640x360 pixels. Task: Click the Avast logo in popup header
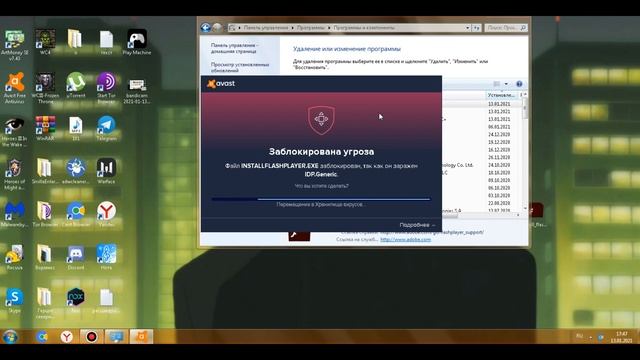click(221, 83)
